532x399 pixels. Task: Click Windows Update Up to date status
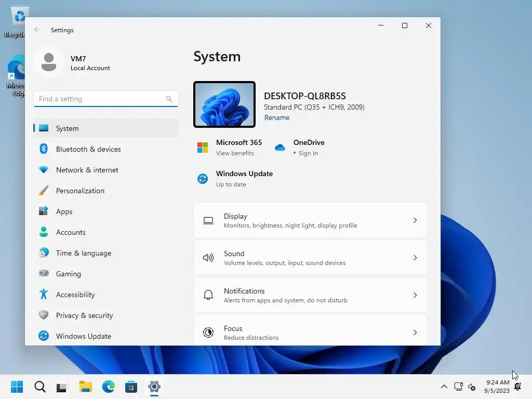231,184
